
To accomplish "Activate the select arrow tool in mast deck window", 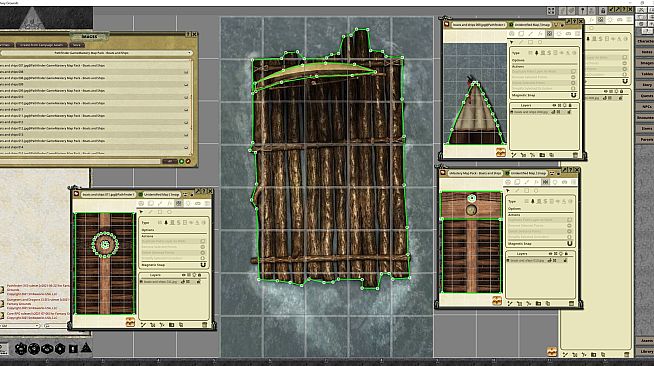I will 141,212.
